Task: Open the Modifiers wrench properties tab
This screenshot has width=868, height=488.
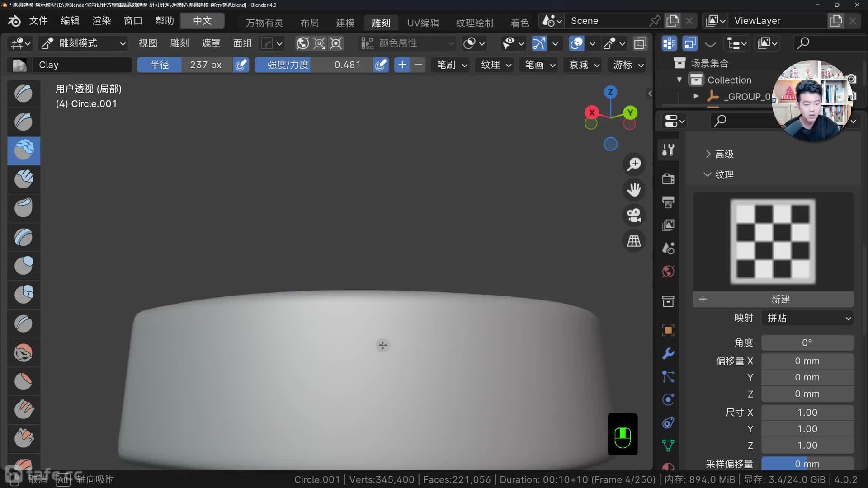Action: pyautogui.click(x=668, y=353)
